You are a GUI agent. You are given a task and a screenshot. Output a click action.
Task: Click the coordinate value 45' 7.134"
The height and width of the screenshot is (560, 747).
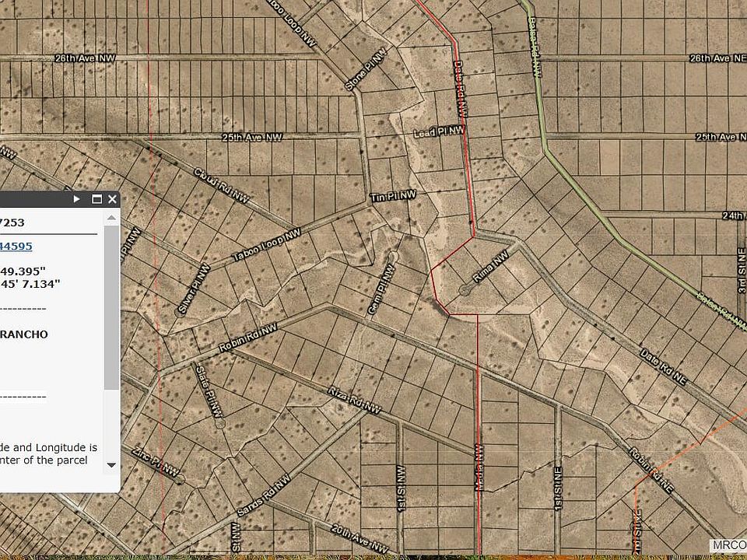30,285
